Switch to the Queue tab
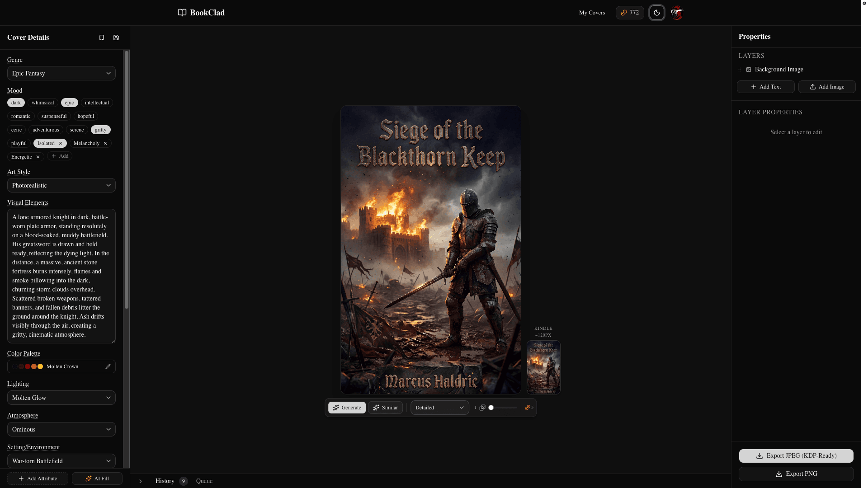 click(x=204, y=481)
